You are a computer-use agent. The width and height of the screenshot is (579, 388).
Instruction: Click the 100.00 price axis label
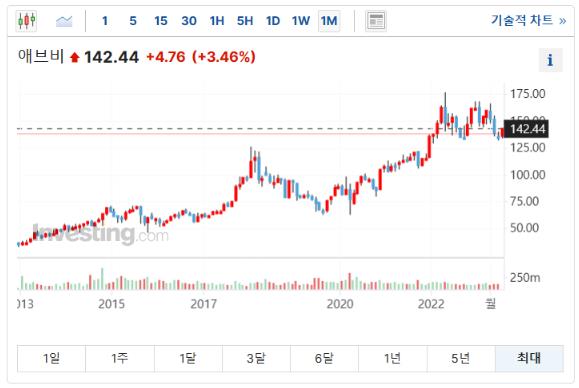pos(527,175)
